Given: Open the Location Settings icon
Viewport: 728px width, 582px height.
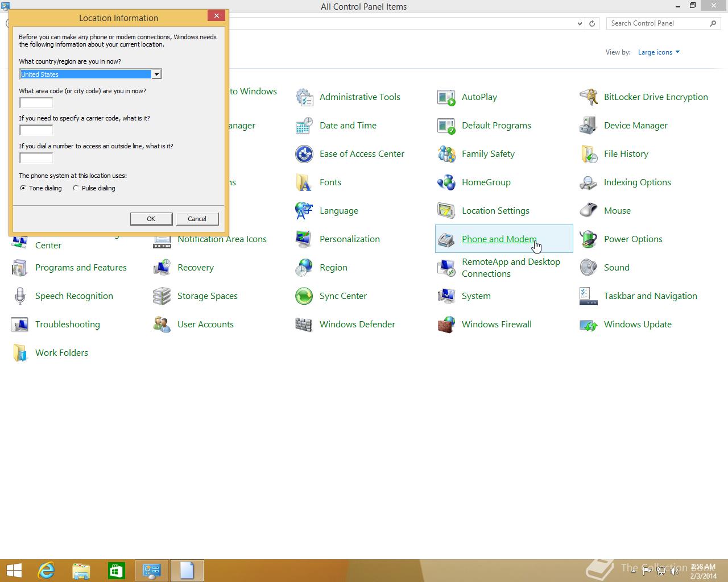Looking at the screenshot, I should click(446, 211).
